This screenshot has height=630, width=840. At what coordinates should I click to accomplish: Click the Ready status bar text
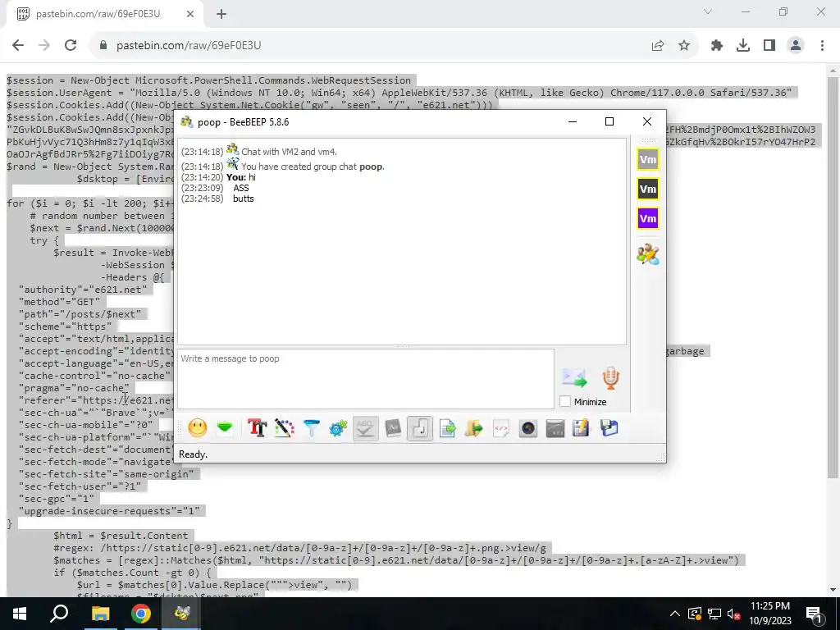[193, 454]
